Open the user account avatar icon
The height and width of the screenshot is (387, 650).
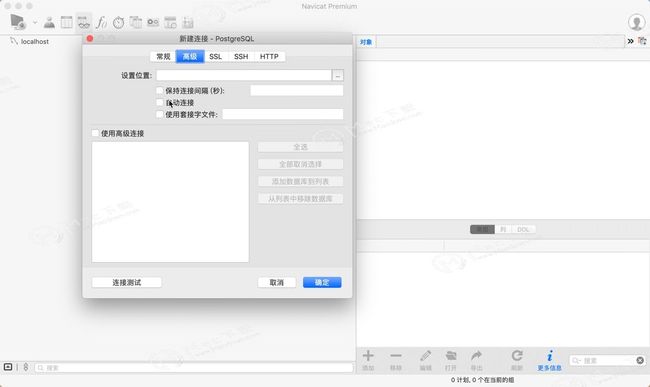tap(636, 22)
